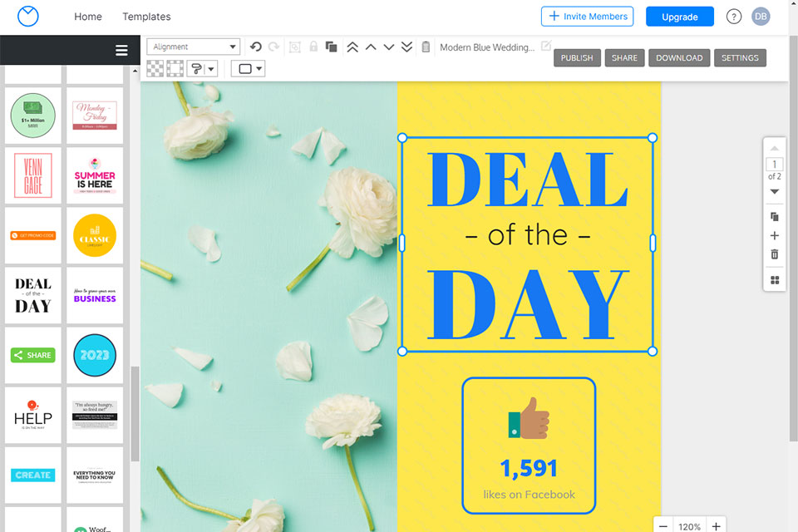Bring selected element to front
Image resolution: width=798 pixels, height=532 pixels.
pyautogui.click(x=352, y=47)
